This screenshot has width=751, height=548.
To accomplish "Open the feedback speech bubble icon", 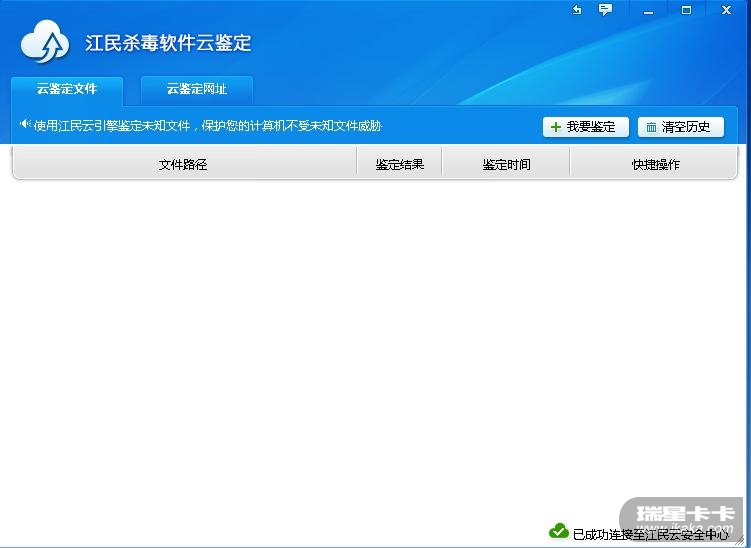I will click(x=605, y=10).
